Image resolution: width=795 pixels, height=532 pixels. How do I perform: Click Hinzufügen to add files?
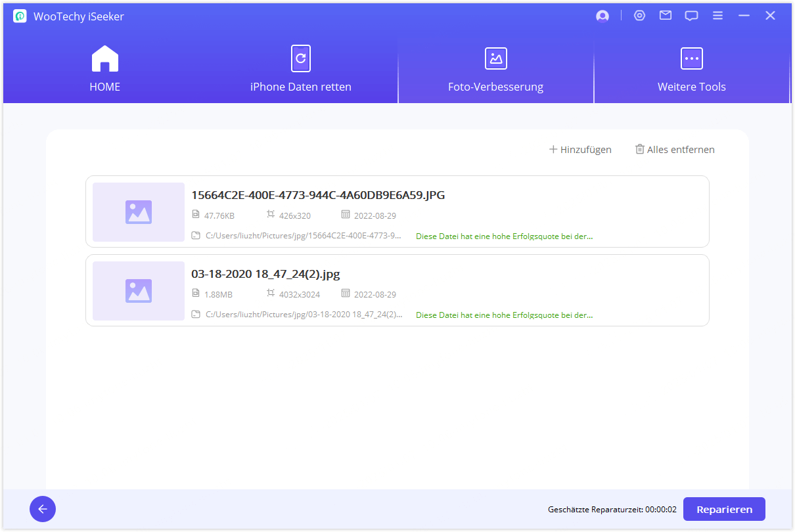coord(580,150)
